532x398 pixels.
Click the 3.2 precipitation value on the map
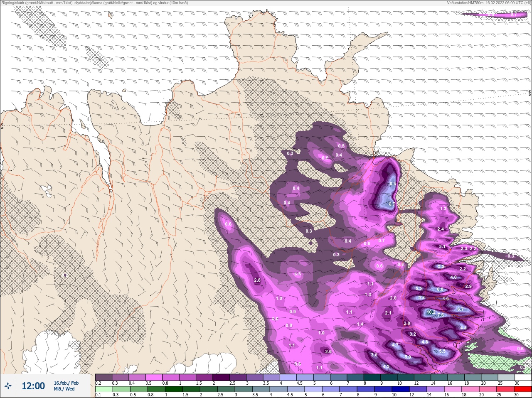413,334
